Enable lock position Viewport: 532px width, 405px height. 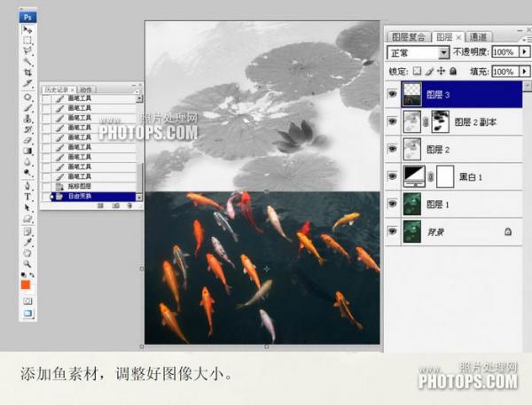point(441,71)
